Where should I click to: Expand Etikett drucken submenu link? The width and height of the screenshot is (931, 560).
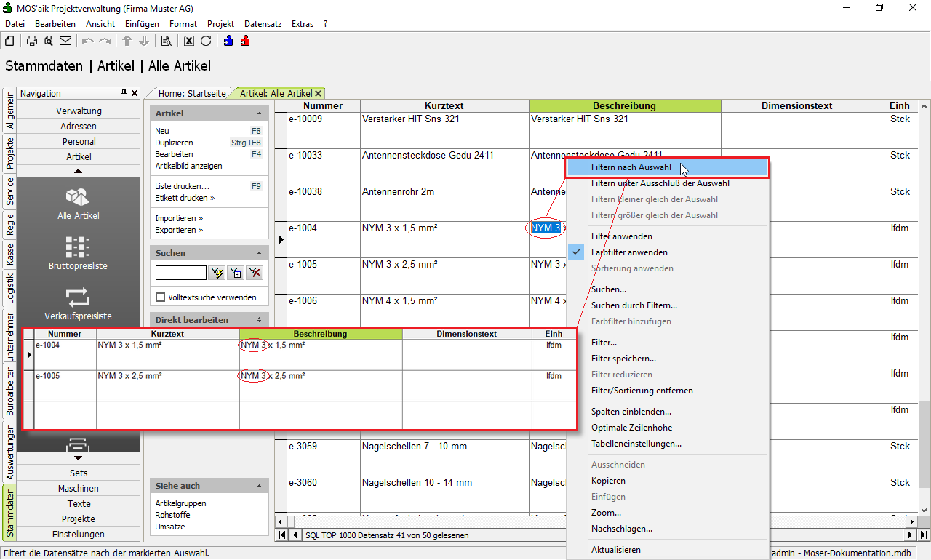pos(185,198)
